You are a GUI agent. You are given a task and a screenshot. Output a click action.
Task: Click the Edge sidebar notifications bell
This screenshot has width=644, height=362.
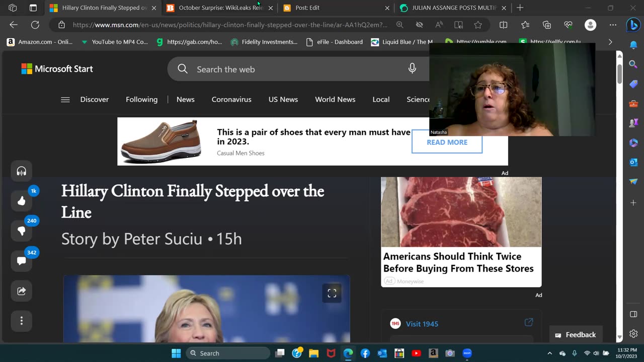pyautogui.click(x=633, y=45)
